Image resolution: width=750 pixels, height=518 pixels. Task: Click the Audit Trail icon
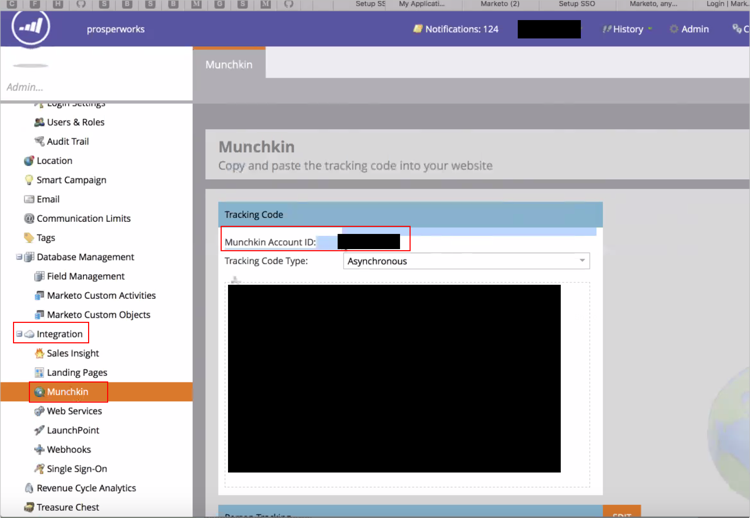click(40, 141)
